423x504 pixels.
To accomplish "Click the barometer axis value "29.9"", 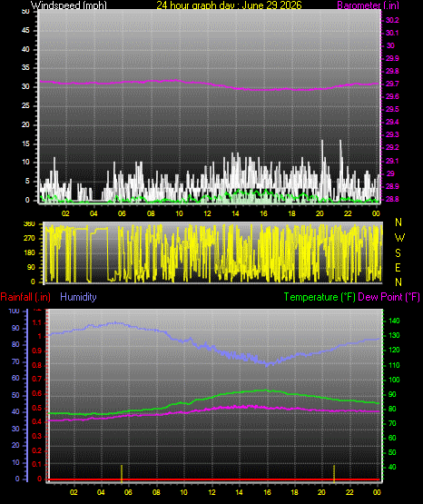I will (x=392, y=58).
